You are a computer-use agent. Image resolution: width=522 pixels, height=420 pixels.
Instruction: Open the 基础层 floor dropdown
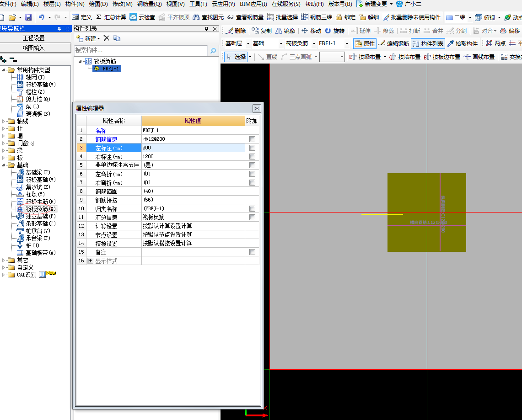pos(248,43)
